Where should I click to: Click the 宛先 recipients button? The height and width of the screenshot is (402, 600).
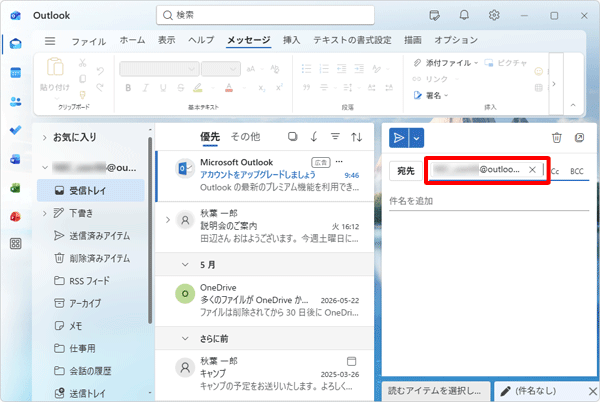406,171
